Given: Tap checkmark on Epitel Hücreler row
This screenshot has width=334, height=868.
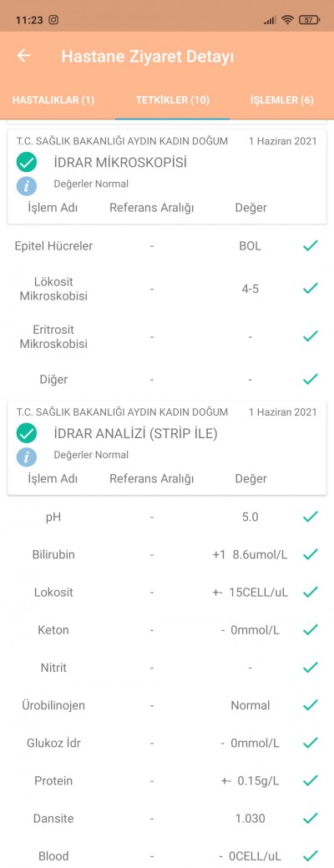Looking at the screenshot, I should (x=311, y=245).
